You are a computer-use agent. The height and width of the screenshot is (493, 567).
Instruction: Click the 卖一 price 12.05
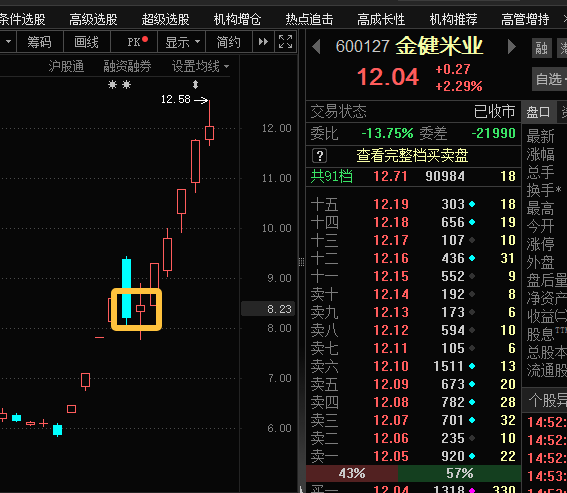coord(391,456)
